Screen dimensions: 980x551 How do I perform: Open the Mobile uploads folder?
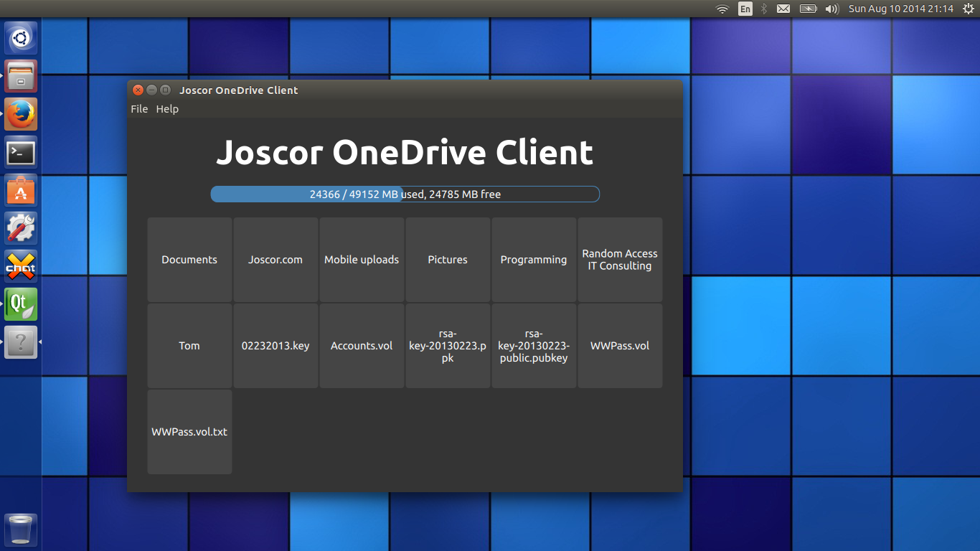tap(361, 259)
